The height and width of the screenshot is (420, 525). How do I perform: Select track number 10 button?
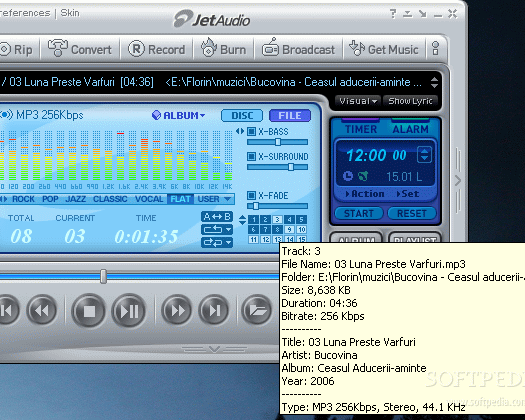pos(301,229)
